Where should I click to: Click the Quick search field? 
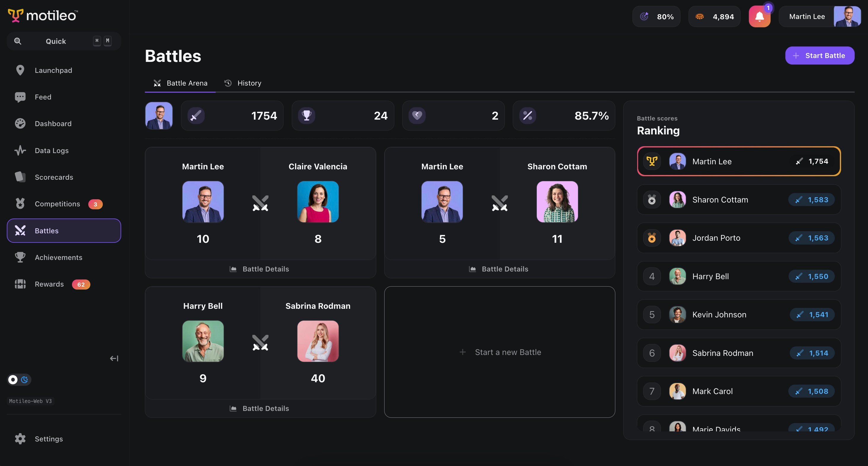(56, 41)
